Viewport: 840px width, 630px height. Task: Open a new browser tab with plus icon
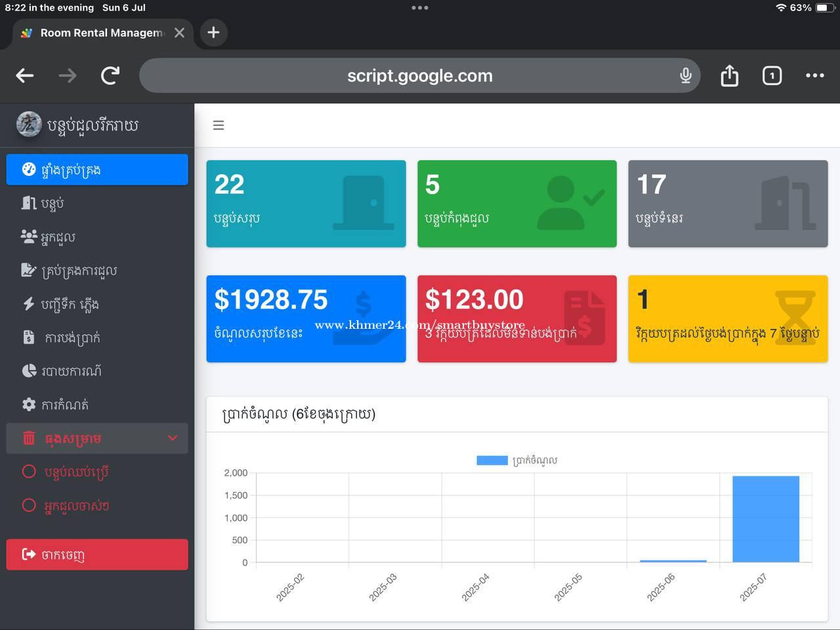click(213, 33)
